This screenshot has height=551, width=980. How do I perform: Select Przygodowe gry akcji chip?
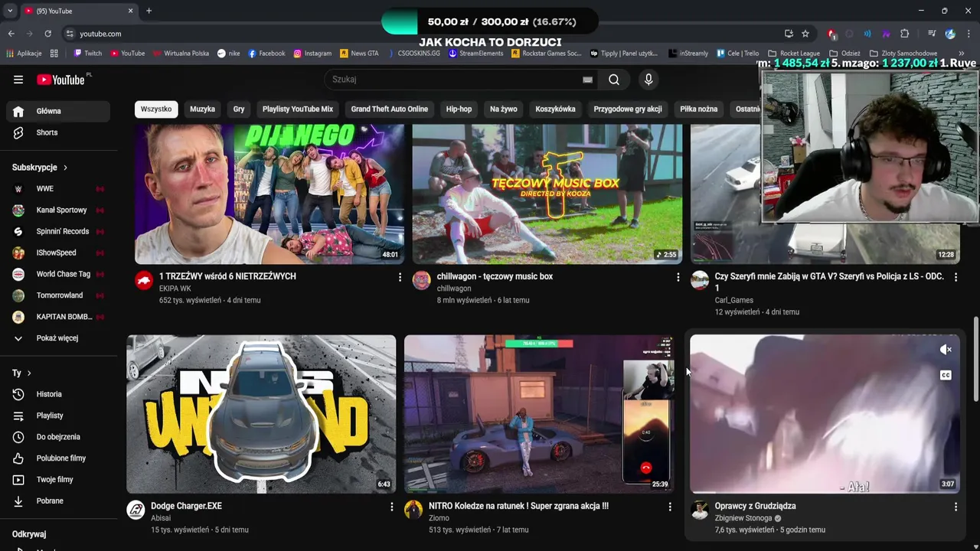click(628, 109)
